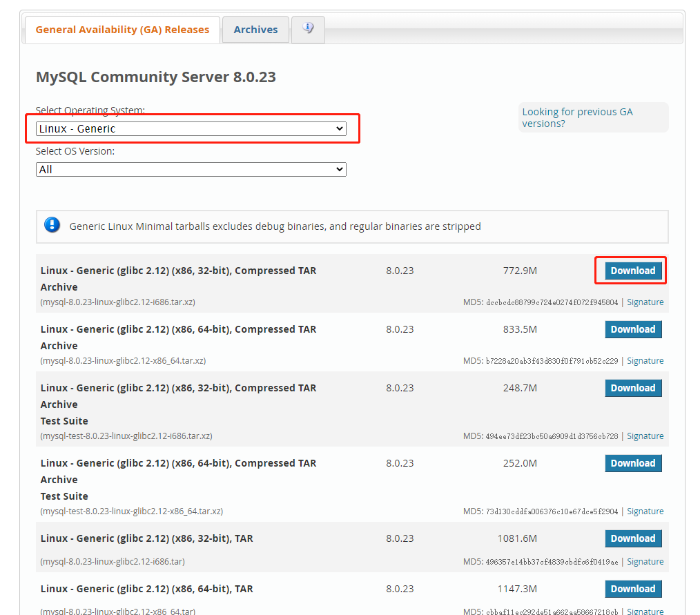The height and width of the screenshot is (615, 700).
Task: Click the 1081.6M size value
Action: tap(518, 538)
